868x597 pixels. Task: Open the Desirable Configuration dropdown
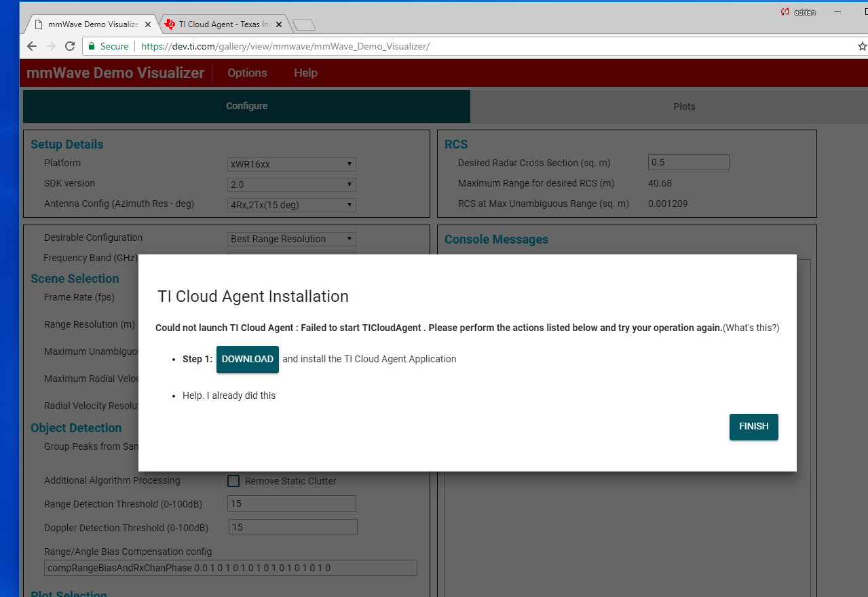[292, 239]
